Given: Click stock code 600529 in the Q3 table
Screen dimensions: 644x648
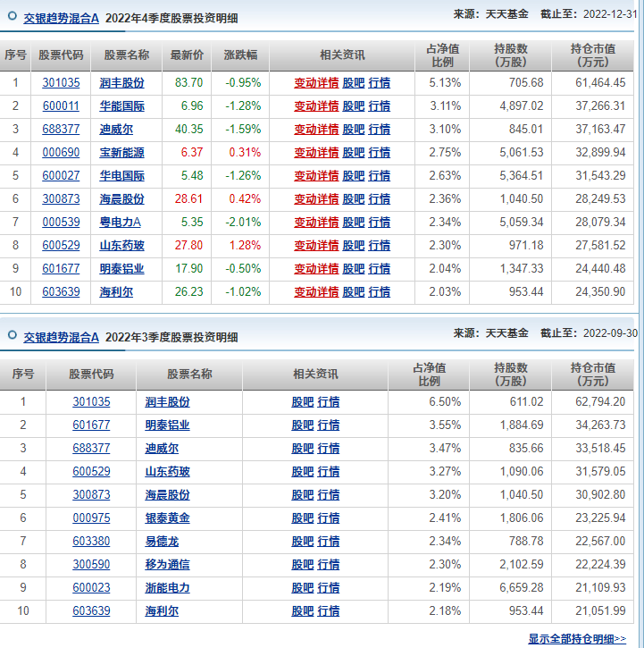Looking at the screenshot, I should tap(91, 472).
